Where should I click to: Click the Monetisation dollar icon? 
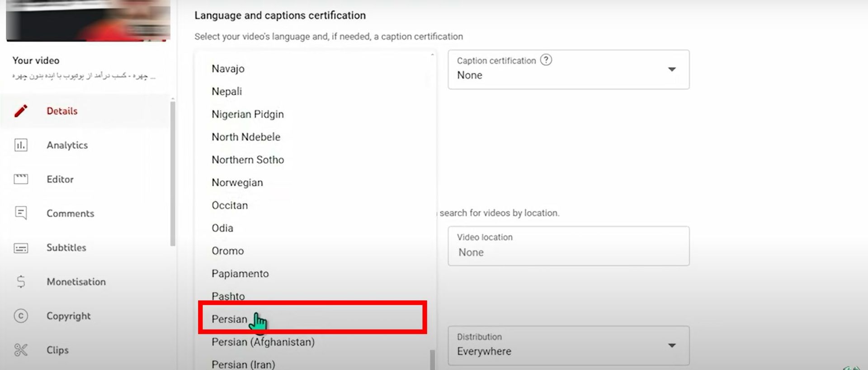click(21, 282)
